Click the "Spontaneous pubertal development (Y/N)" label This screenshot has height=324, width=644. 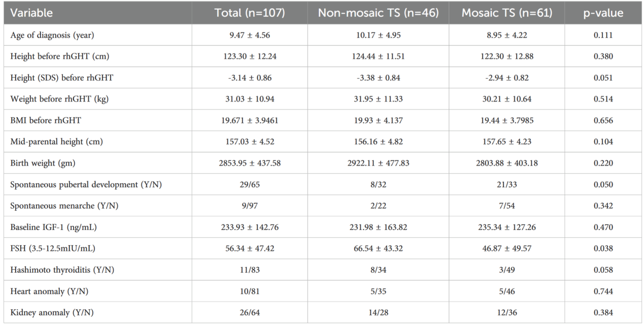coord(86,184)
